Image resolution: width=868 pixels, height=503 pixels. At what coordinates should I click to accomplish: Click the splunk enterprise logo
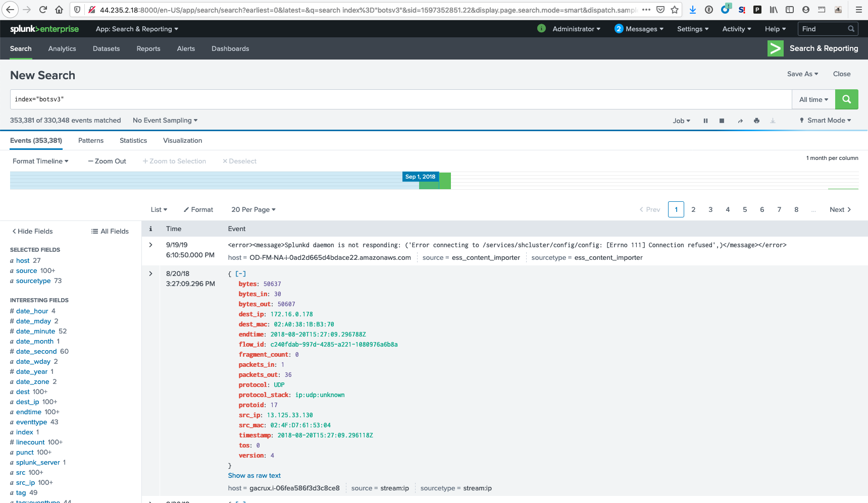(44, 29)
